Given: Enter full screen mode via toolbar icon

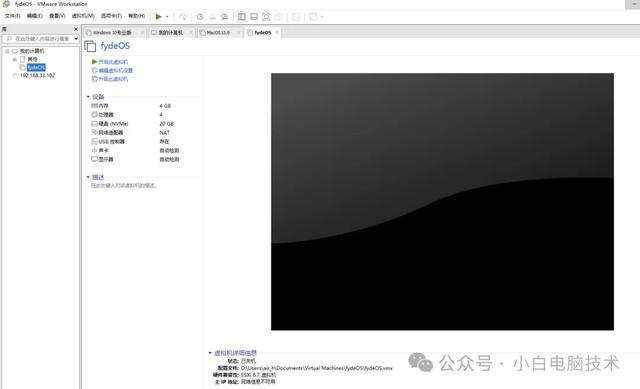Looking at the screenshot, I should pyautogui.click(x=266, y=17).
